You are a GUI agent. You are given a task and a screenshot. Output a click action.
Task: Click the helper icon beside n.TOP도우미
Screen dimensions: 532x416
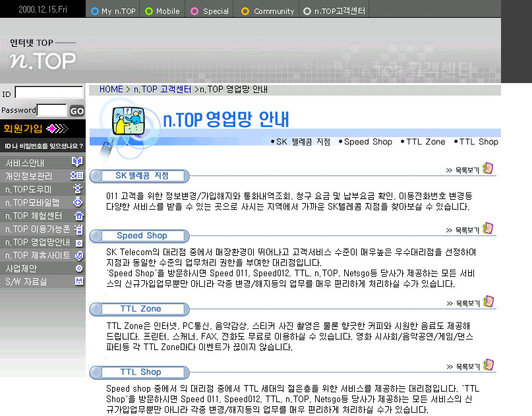pos(78,189)
